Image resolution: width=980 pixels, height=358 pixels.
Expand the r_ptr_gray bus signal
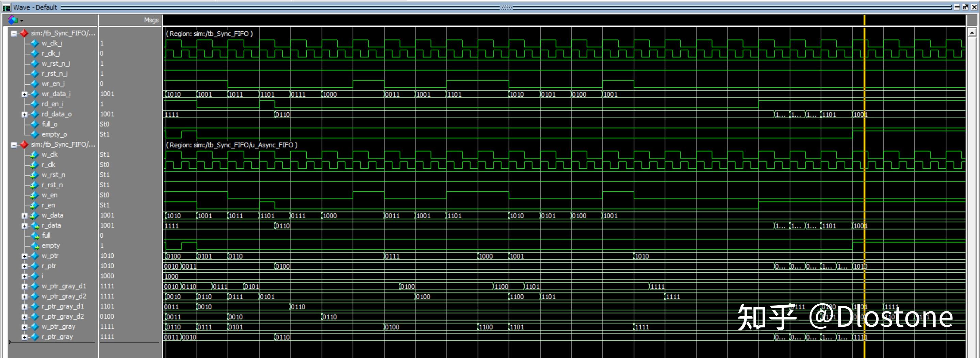24,337
